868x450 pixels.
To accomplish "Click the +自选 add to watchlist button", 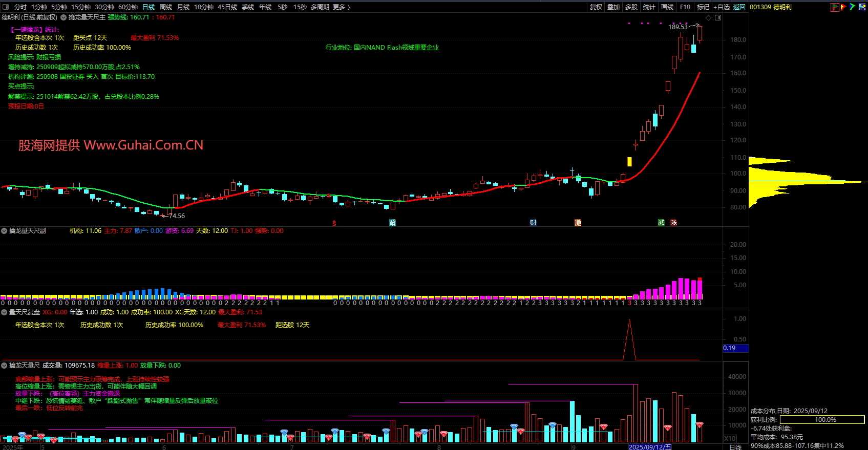I will (x=722, y=7).
